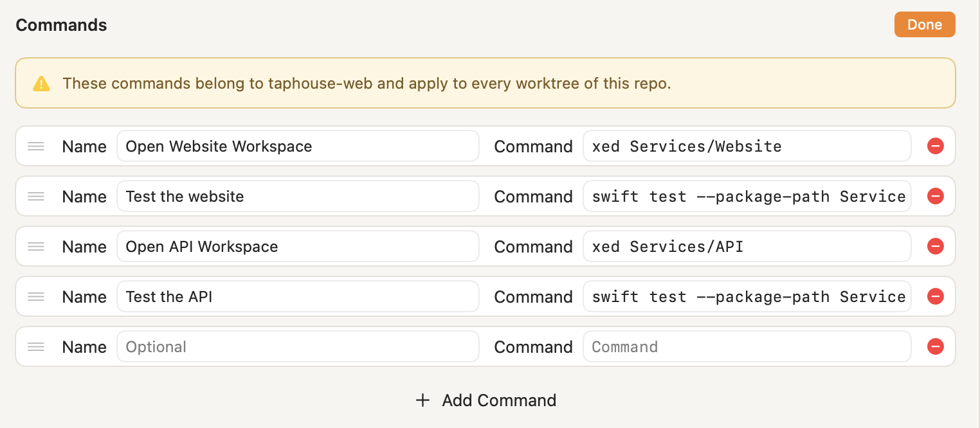This screenshot has width=980, height=428.
Task: Delete the Test the API command
Action: pos(935,297)
